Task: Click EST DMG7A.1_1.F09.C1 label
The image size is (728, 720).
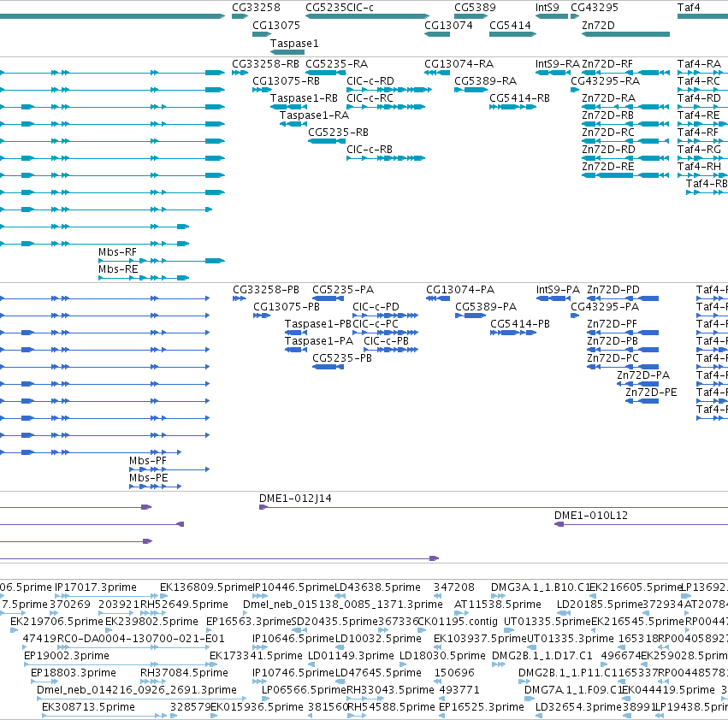Action: coord(573,690)
